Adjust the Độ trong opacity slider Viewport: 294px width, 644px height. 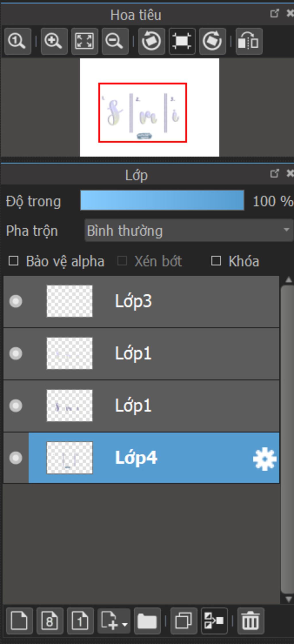pyautogui.click(x=162, y=200)
